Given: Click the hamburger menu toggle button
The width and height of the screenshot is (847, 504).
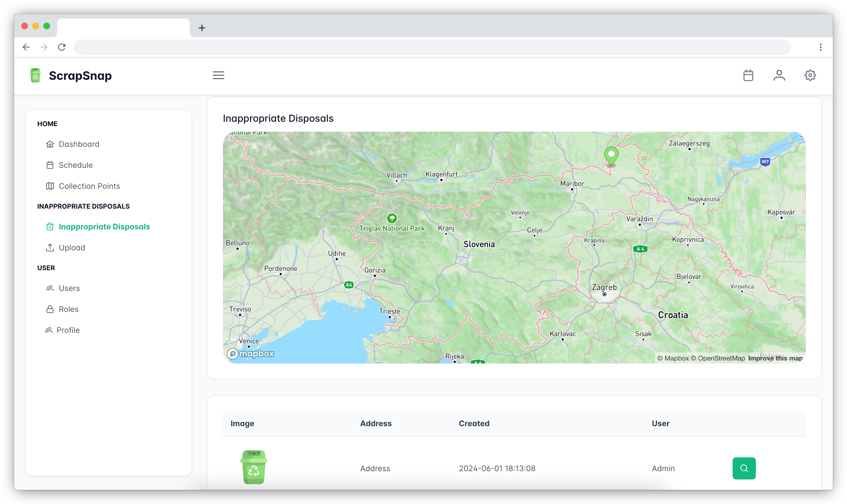Looking at the screenshot, I should point(219,75).
